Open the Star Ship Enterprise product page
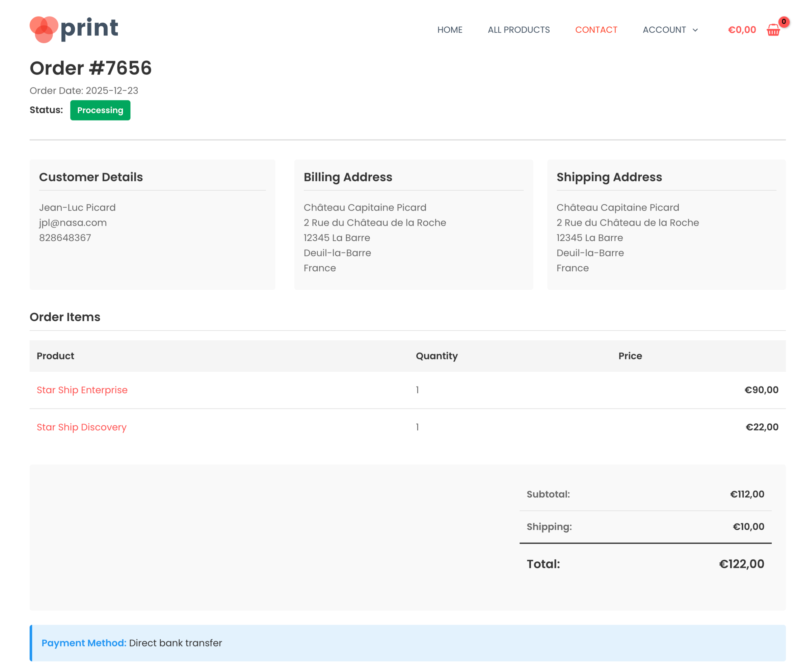The image size is (796, 672). pos(82,390)
